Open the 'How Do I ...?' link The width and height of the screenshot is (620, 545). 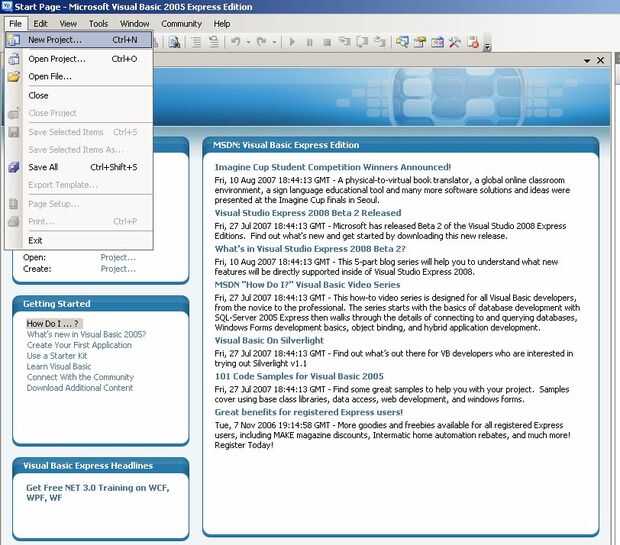[53, 324]
